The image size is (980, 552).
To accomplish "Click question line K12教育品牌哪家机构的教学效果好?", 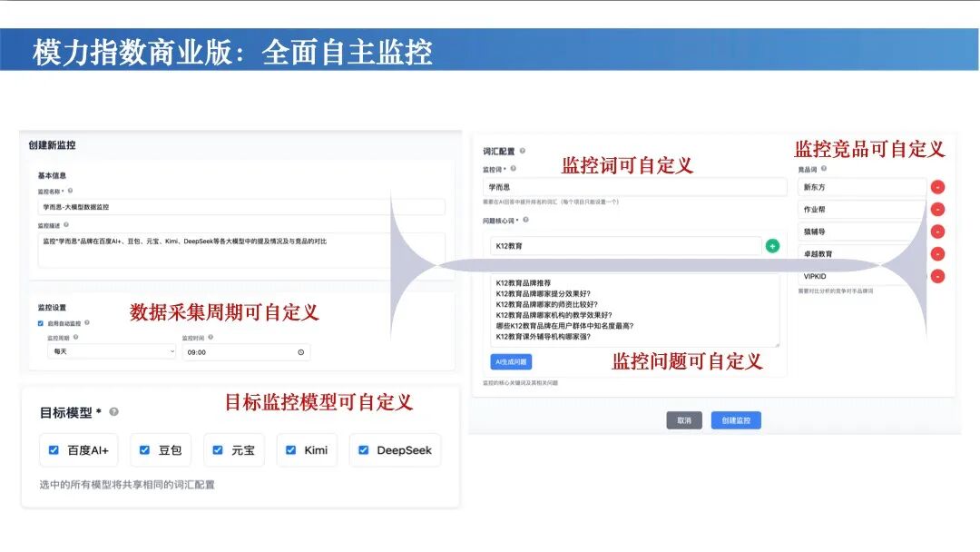I will click(x=554, y=315).
